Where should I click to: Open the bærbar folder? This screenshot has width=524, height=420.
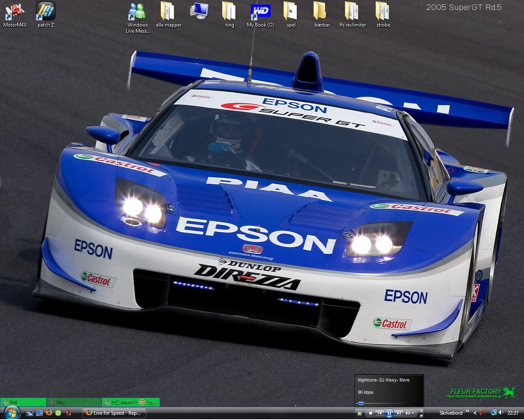click(x=322, y=15)
